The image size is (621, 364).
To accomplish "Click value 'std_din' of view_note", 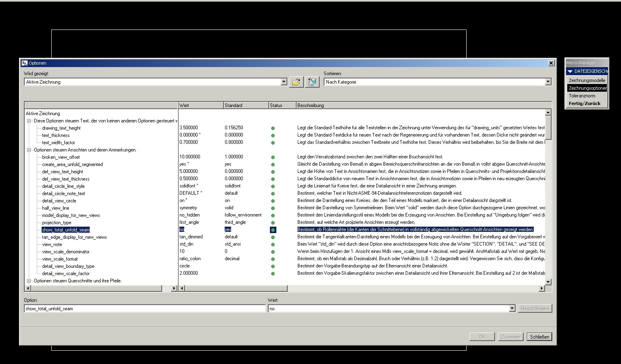I will point(186,244).
